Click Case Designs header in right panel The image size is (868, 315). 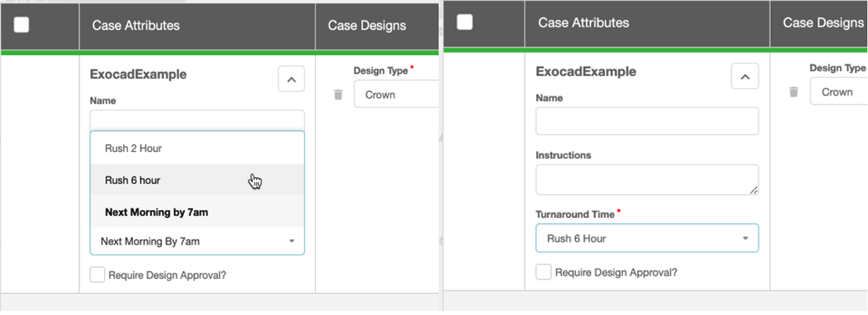coord(823,23)
